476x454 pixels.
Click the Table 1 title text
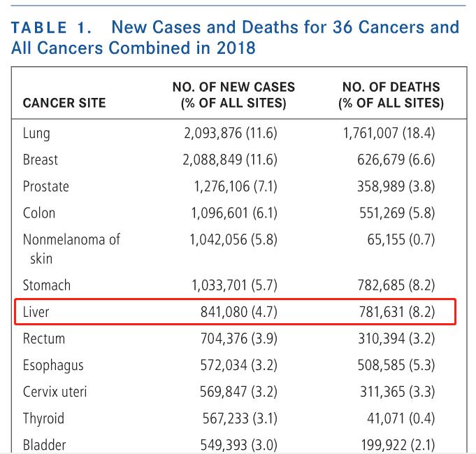click(236, 38)
